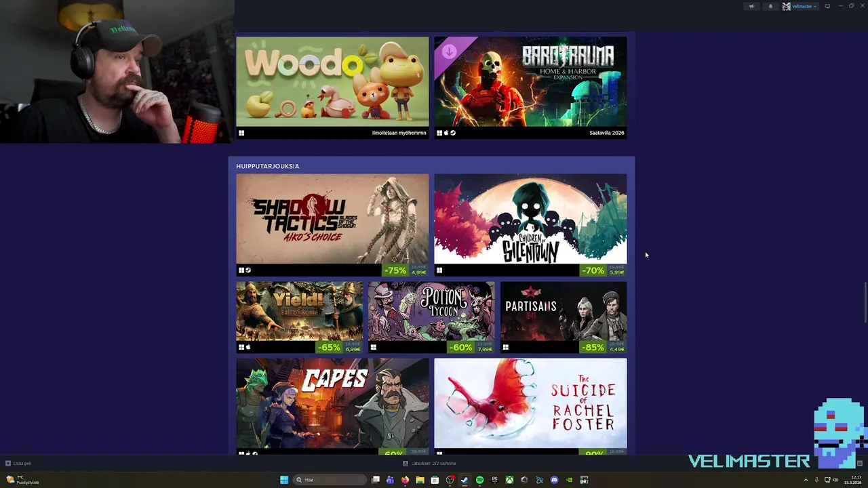Image resolution: width=868 pixels, height=488 pixels.
Task: Open Discord from the taskbar
Action: point(554,480)
